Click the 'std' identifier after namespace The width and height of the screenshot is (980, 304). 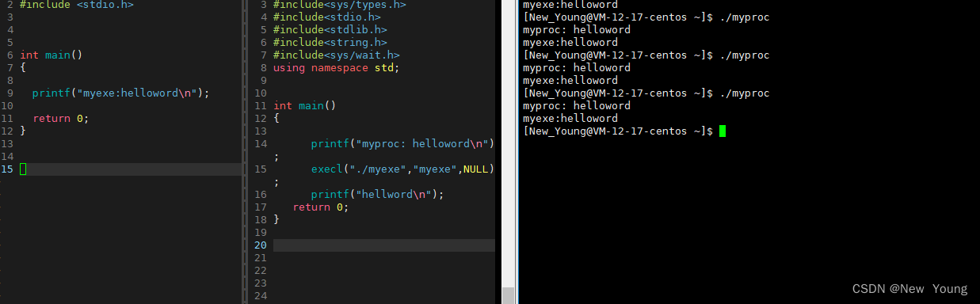coord(384,68)
